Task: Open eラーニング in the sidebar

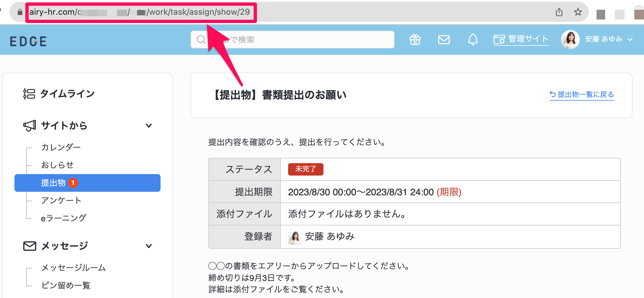Action: (64, 218)
